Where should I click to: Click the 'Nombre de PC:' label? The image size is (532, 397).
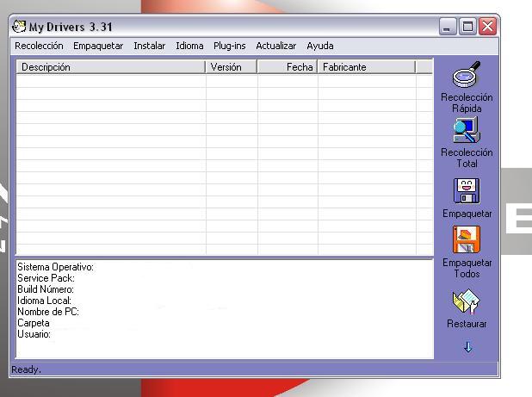tap(48, 312)
